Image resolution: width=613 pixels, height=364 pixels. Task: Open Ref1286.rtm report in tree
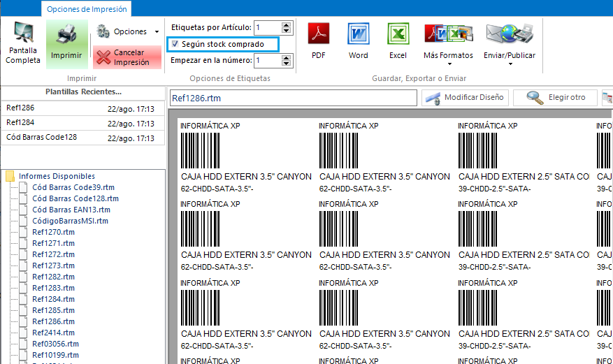[x=54, y=322]
